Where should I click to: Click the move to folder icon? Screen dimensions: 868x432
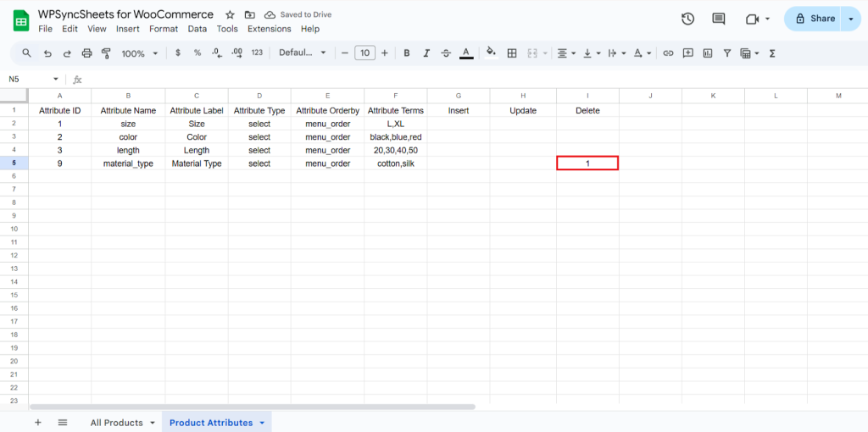tap(250, 14)
